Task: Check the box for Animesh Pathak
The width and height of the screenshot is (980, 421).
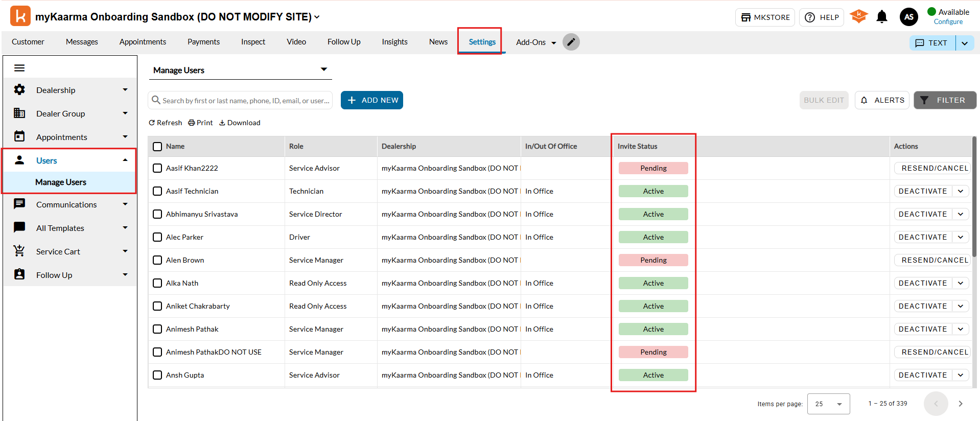Action: click(x=157, y=329)
